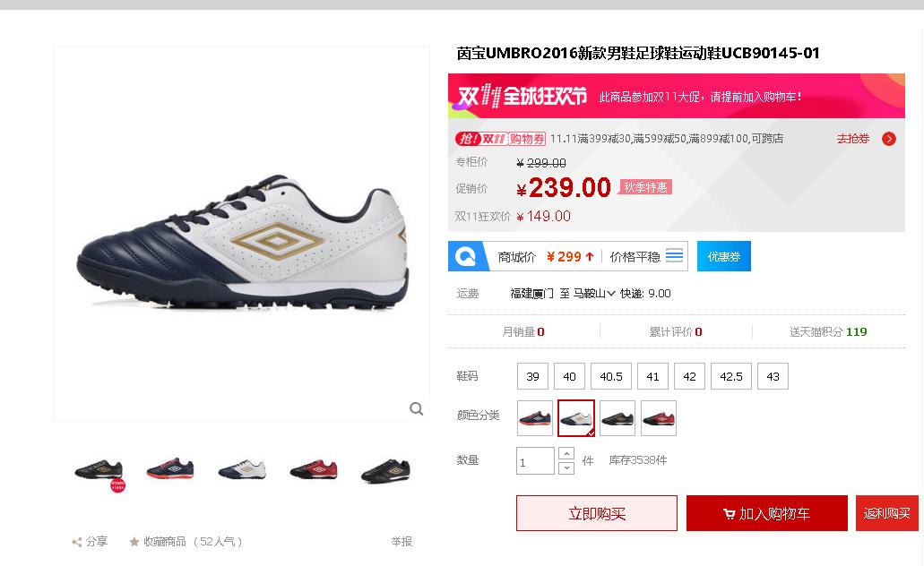Click the star favorite icon
The image size is (924, 566).
click(134, 541)
